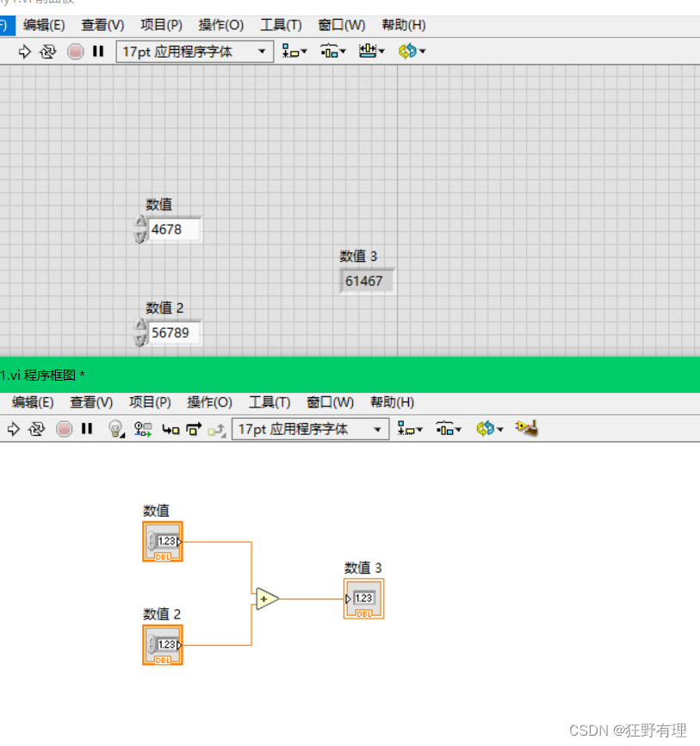Open Align Objects dropdown on front panel
Viewport: 700px width, 746px height.
(x=294, y=51)
